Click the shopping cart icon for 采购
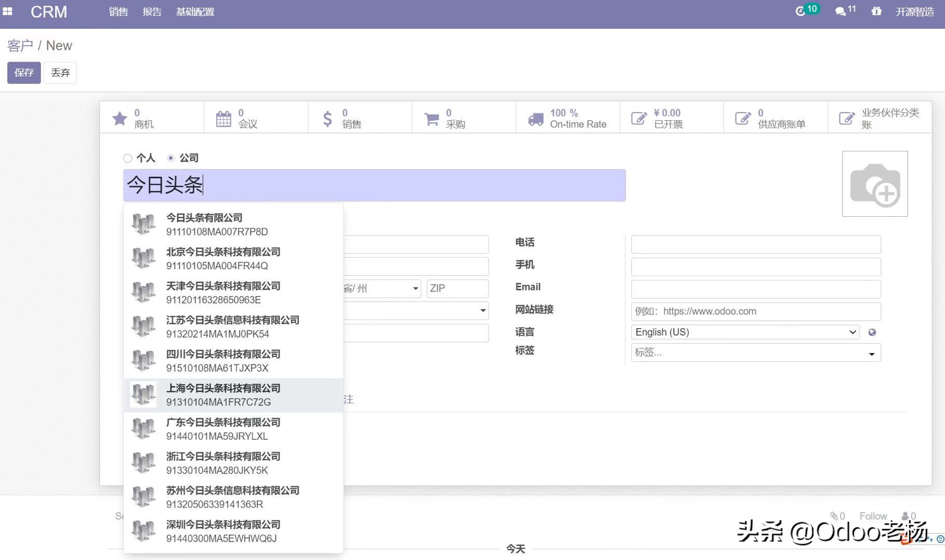The height and width of the screenshot is (560, 945). tap(432, 119)
